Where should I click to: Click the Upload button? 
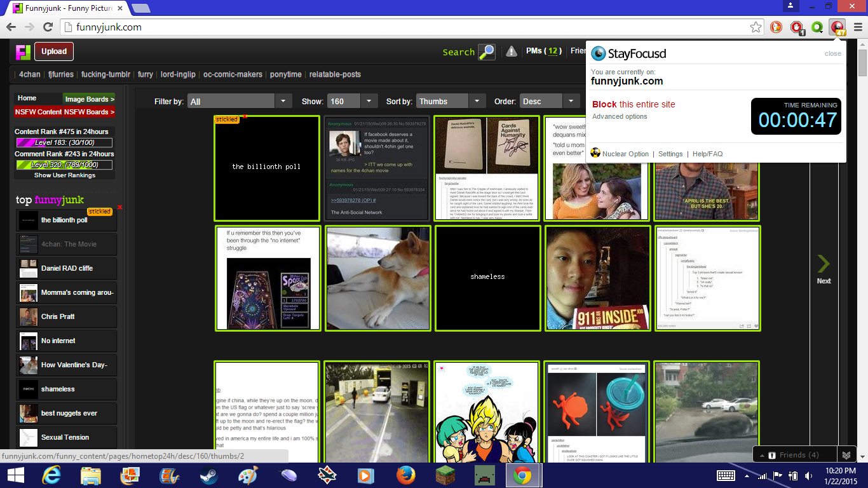54,51
